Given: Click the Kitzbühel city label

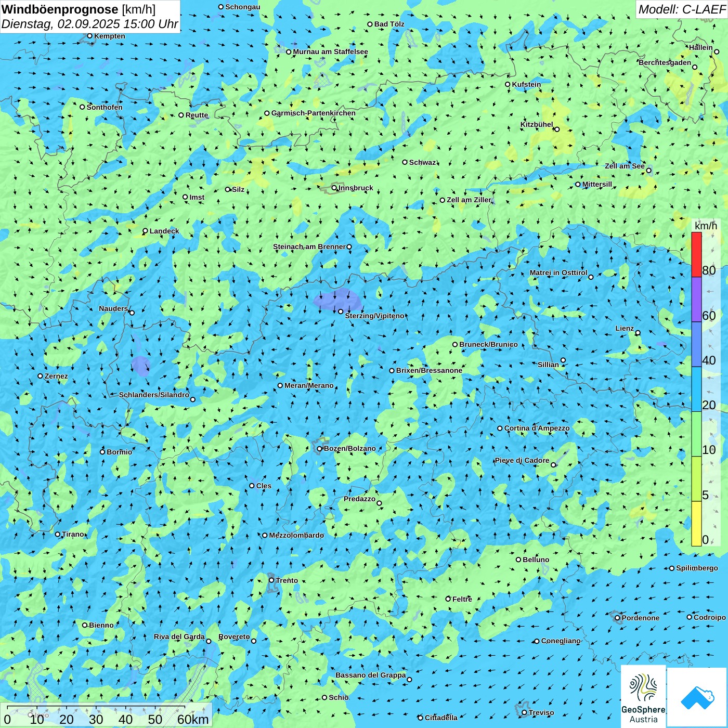Looking at the screenshot, I should [537, 124].
